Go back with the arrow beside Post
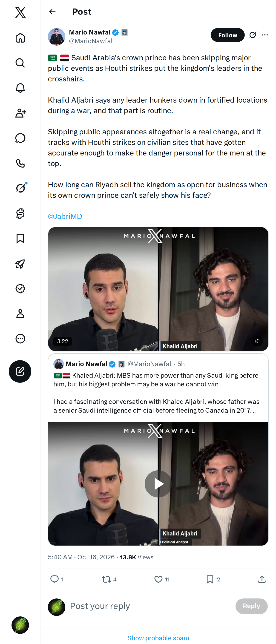 52,12
